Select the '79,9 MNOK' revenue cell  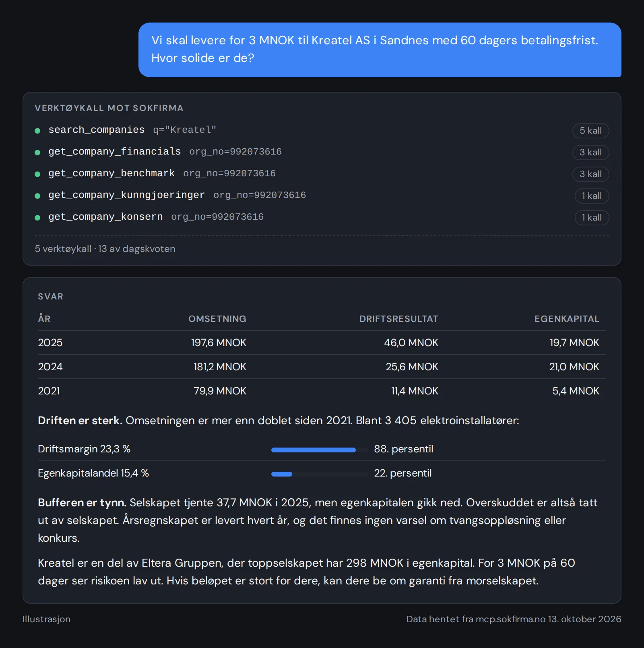point(220,391)
